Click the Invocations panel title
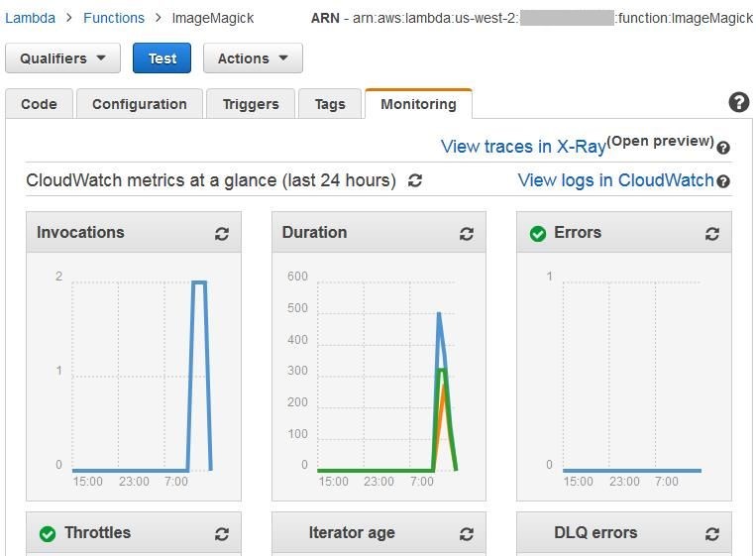Image resolution: width=756 pixels, height=556 pixels. pos(80,233)
